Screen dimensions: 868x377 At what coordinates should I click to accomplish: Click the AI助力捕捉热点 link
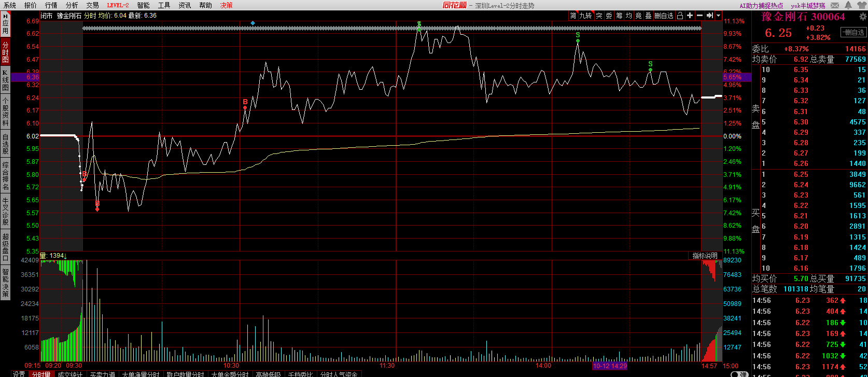click(x=761, y=5)
